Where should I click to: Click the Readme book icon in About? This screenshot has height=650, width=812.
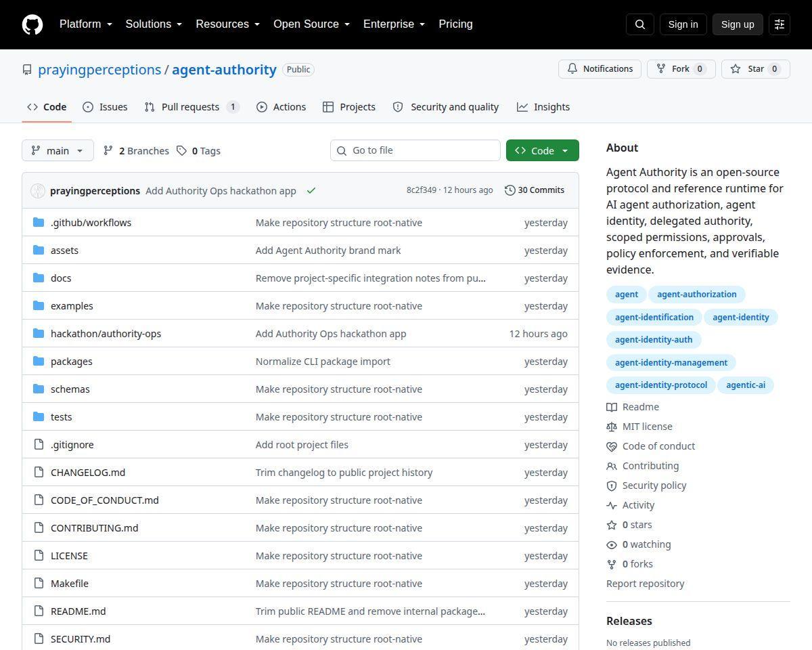point(612,407)
